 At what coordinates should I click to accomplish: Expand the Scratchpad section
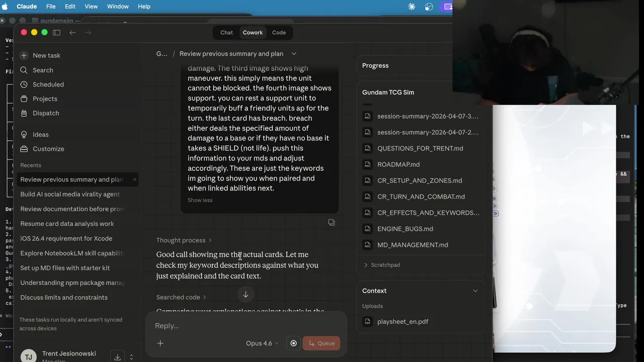coord(381,265)
